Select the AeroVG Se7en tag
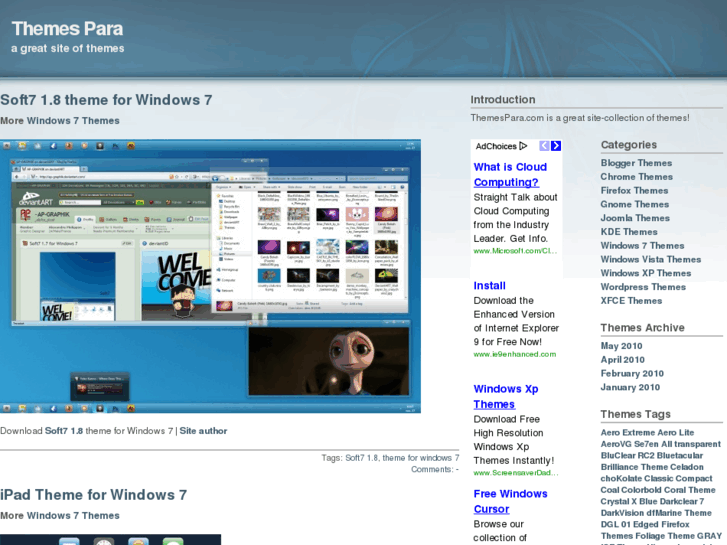Image resolution: width=727 pixels, height=545 pixels. 629,444
